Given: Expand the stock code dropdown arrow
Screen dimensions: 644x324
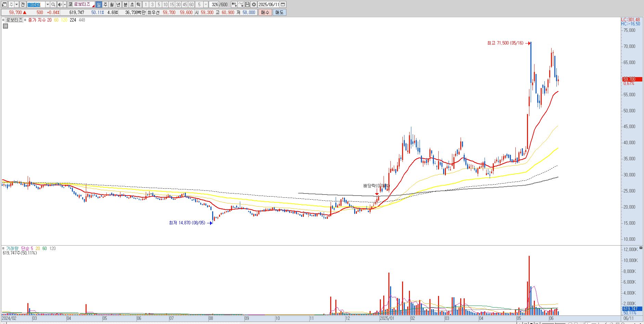Looking at the screenshot, I should (x=48, y=4).
